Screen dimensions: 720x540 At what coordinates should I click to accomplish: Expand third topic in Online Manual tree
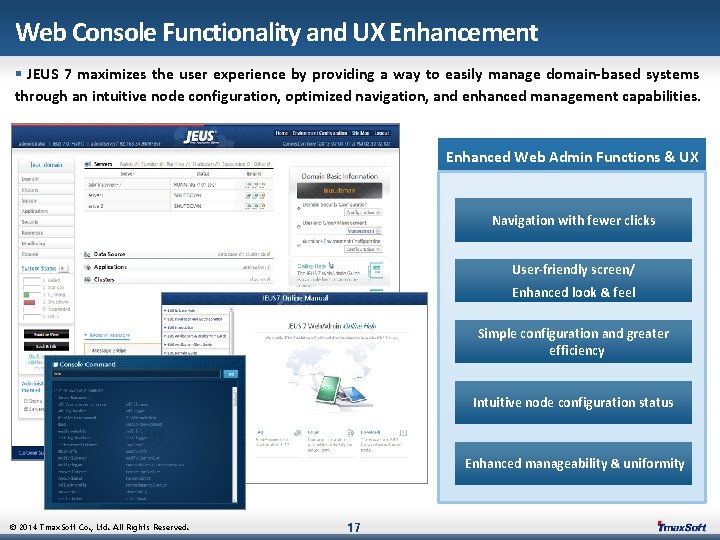coord(165,327)
